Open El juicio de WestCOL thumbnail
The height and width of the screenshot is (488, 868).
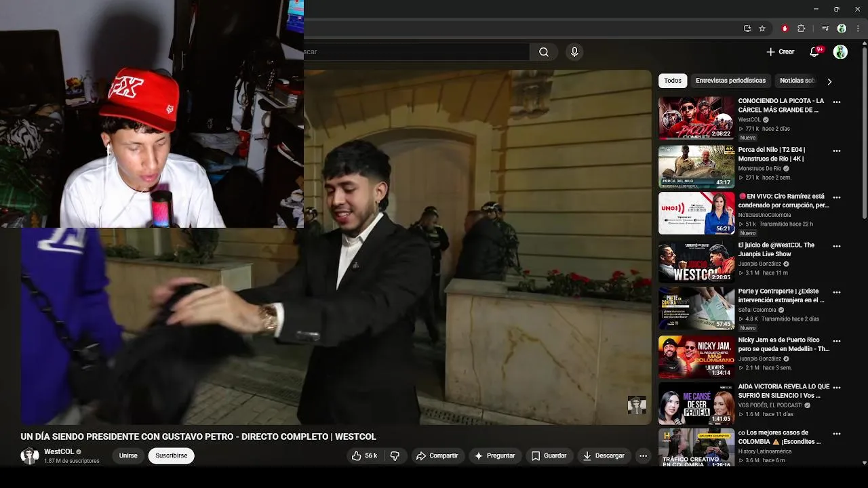(x=696, y=262)
